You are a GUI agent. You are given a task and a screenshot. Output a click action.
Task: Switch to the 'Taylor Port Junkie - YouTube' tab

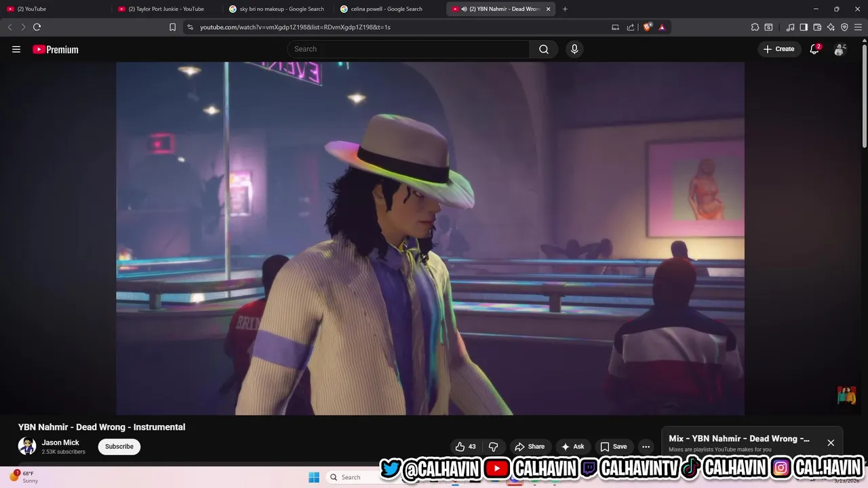[167, 9]
